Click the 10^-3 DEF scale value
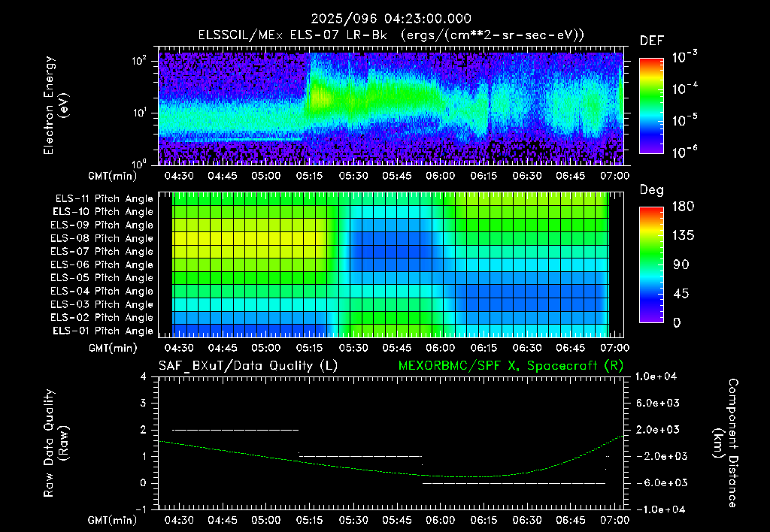The image size is (770, 532). (684, 57)
